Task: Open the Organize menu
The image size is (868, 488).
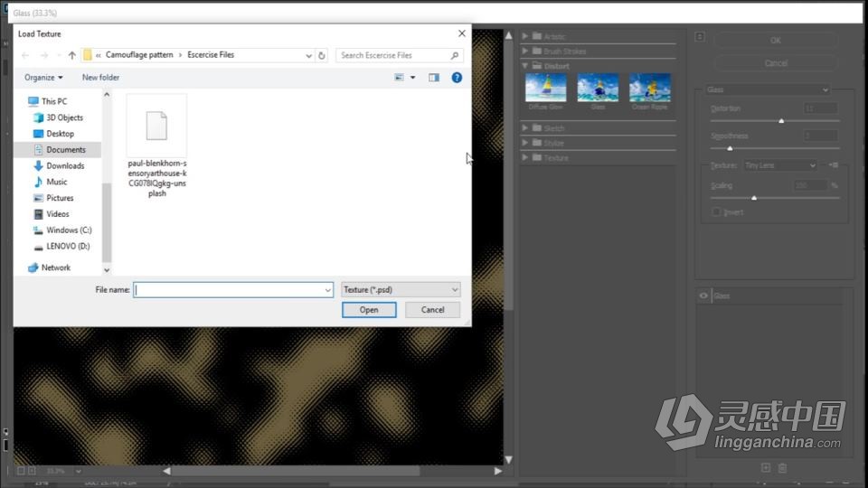Action: pos(43,78)
